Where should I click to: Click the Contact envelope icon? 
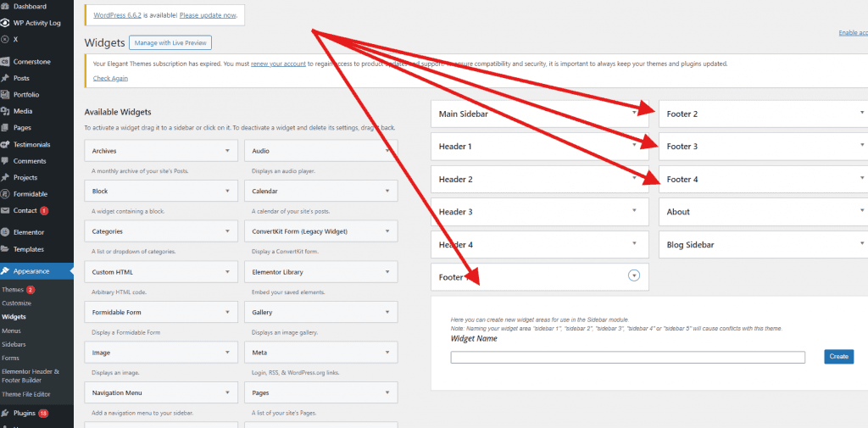(5, 210)
